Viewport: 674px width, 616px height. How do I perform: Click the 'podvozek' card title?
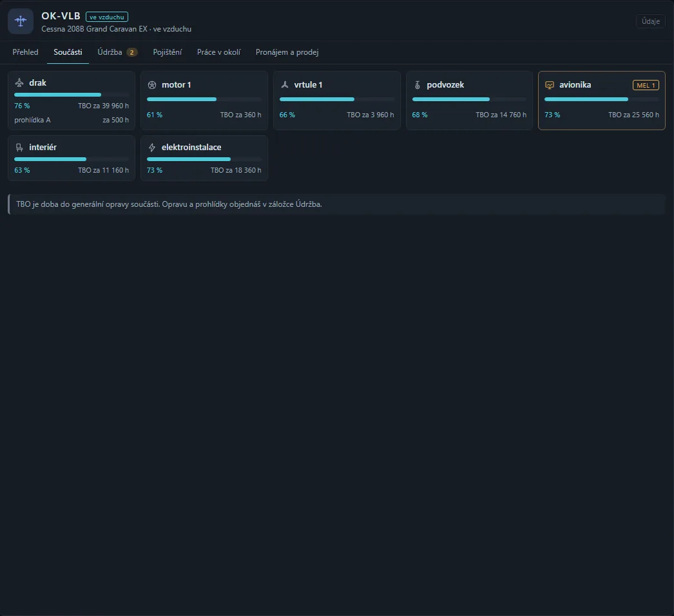point(445,84)
